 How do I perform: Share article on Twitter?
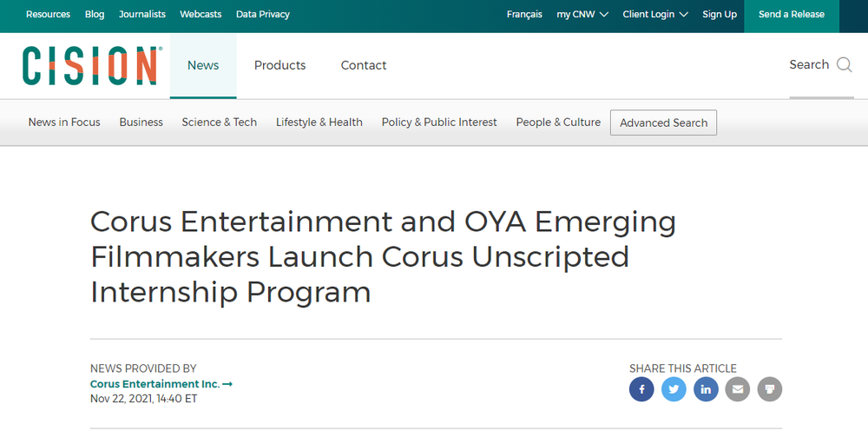[674, 389]
